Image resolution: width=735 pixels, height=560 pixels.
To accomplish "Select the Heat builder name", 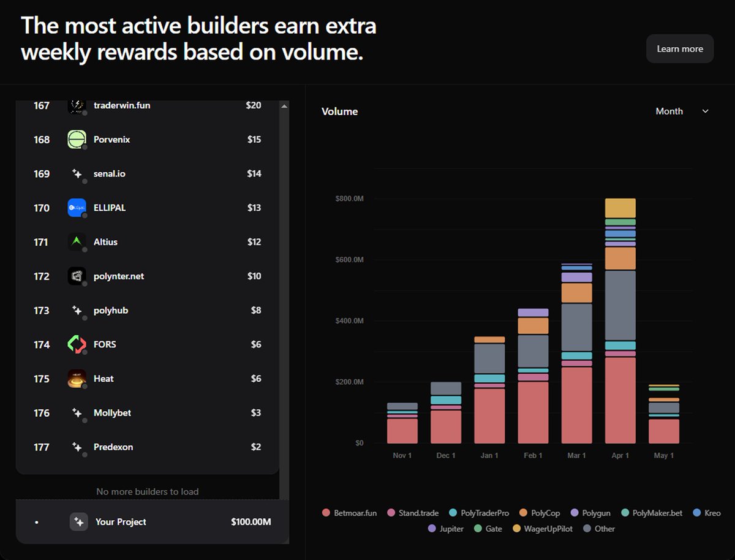I will [104, 379].
